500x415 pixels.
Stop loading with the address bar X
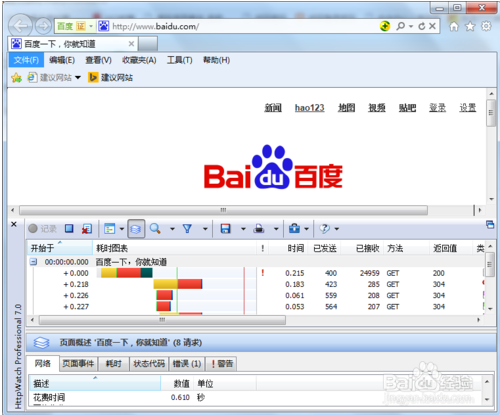(432, 26)
